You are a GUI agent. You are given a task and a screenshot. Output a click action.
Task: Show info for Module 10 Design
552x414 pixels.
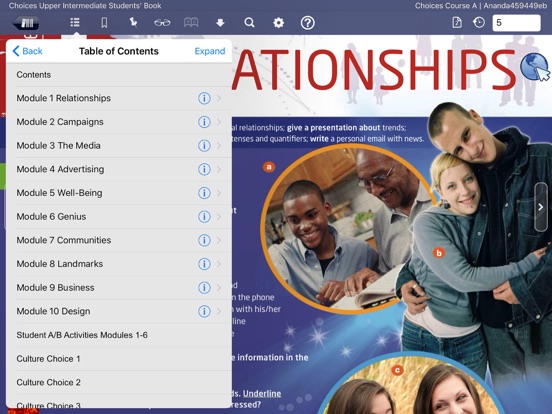click(x=204, y=311)
